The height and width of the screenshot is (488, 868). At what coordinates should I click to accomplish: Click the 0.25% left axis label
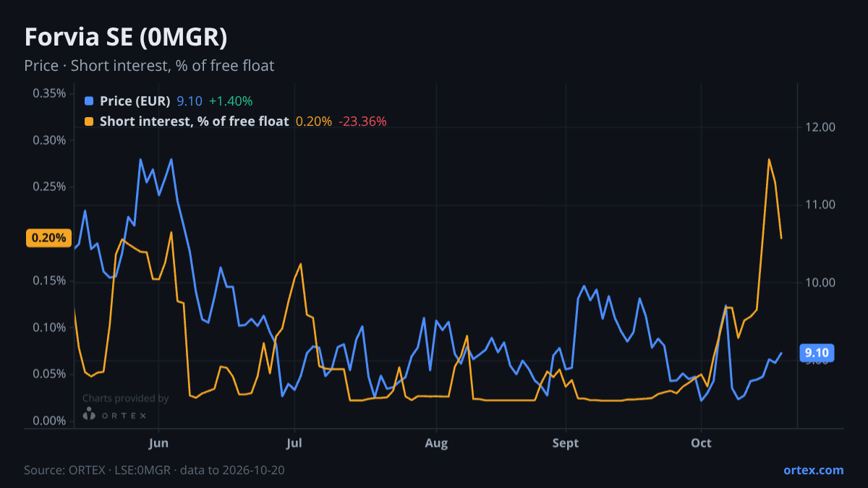(x=49, y=187)
